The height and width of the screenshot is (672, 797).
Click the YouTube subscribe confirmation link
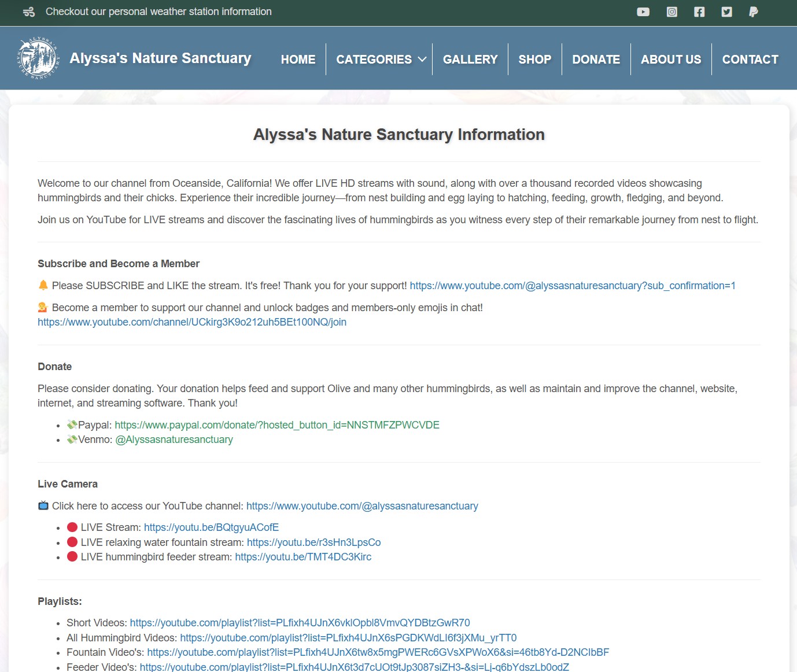pyautogui.click(x=572, y=286)
